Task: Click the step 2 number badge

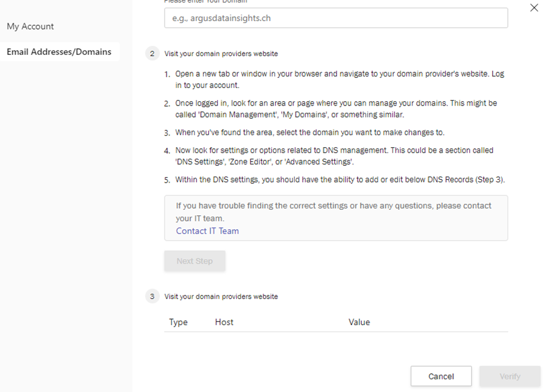Action: [152, 54]
